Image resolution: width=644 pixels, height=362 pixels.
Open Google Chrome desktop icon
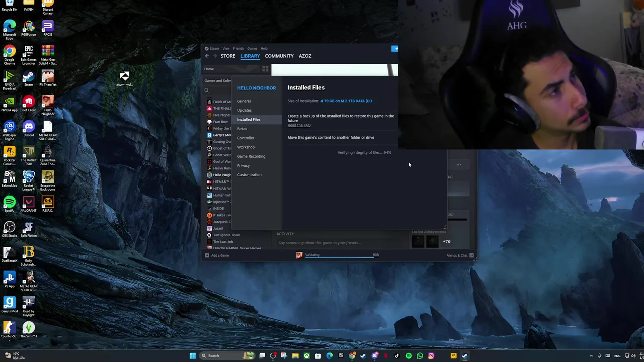pyautogui.click(x=9, y=55)
